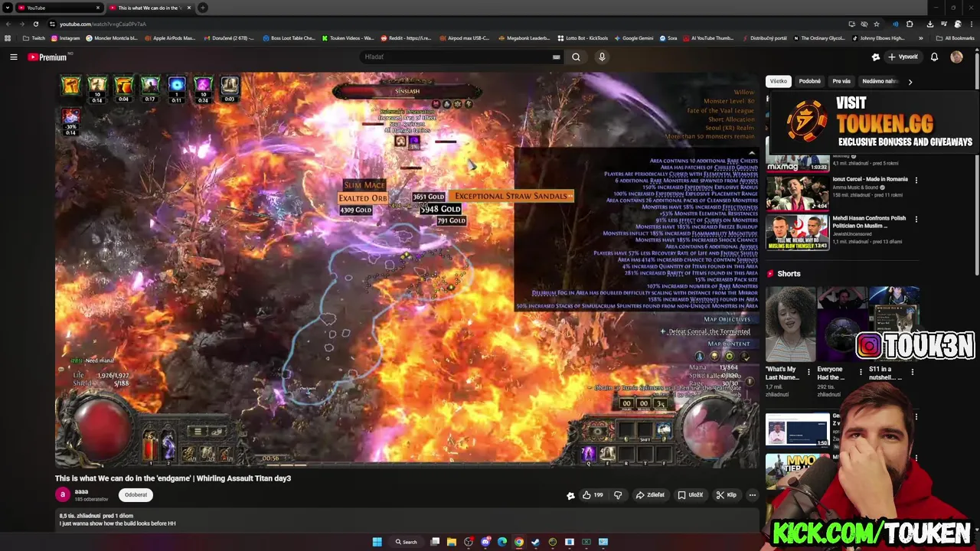
Task: Open Microsoft Edge from the taskbar
Action: click(x=502, y=542)
